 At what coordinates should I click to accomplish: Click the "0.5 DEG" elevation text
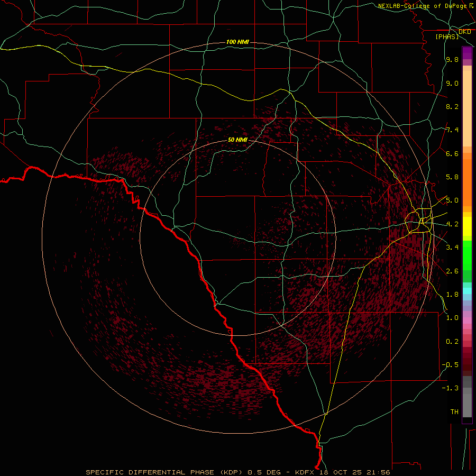click(264, 472)
